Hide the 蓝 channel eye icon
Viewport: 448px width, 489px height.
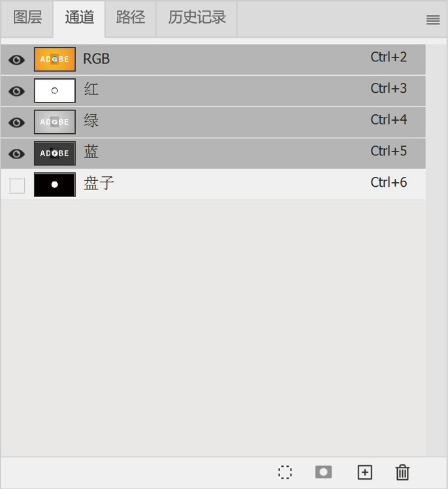[x=16, y=153]
